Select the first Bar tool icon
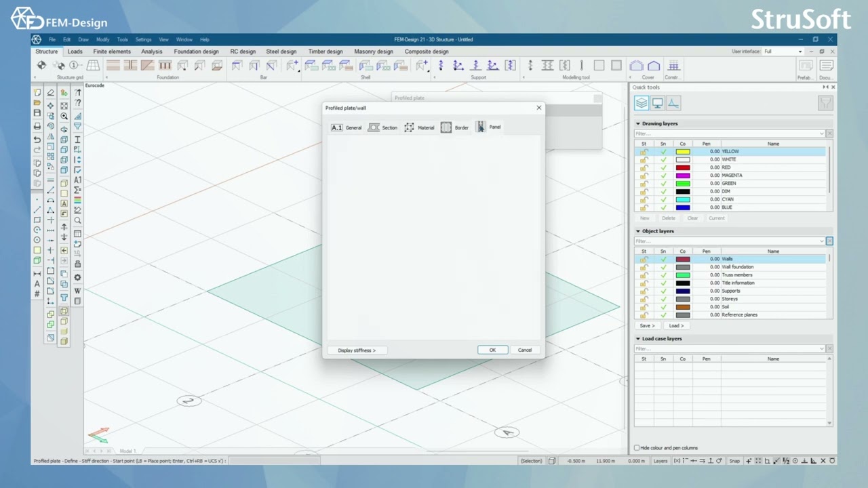The image size is (868, 488). click(237, 66)
